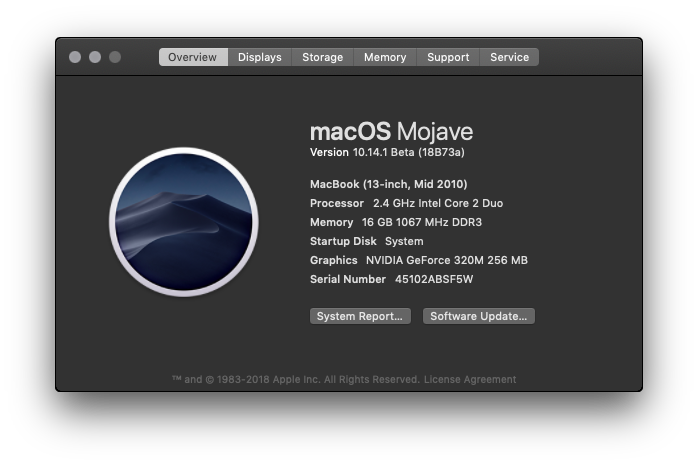Click the Apple Inc. copyright notice text
Image resolution: width=698 pixels, height=465 pixels.
296,380
